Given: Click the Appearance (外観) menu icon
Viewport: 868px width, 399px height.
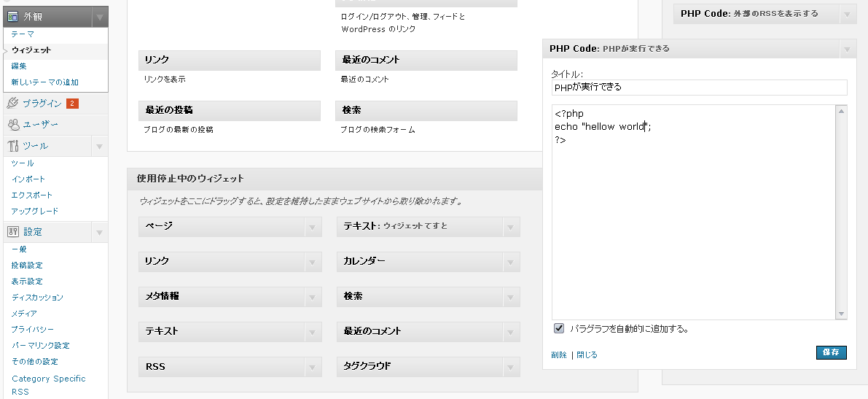Looking at the screenshot, I should coord(12,17).
